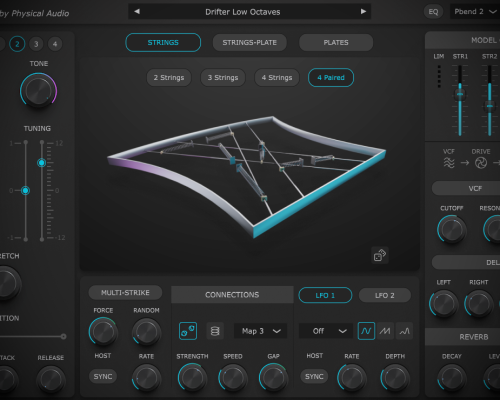Viewport: 500px width, 400px height.
Task: Choose the third LFO waveform shape icon
Action: pos(404,331)
